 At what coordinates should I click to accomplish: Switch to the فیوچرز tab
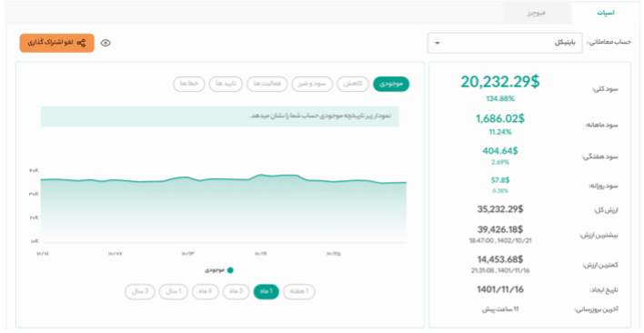click(x=537, y=13)
